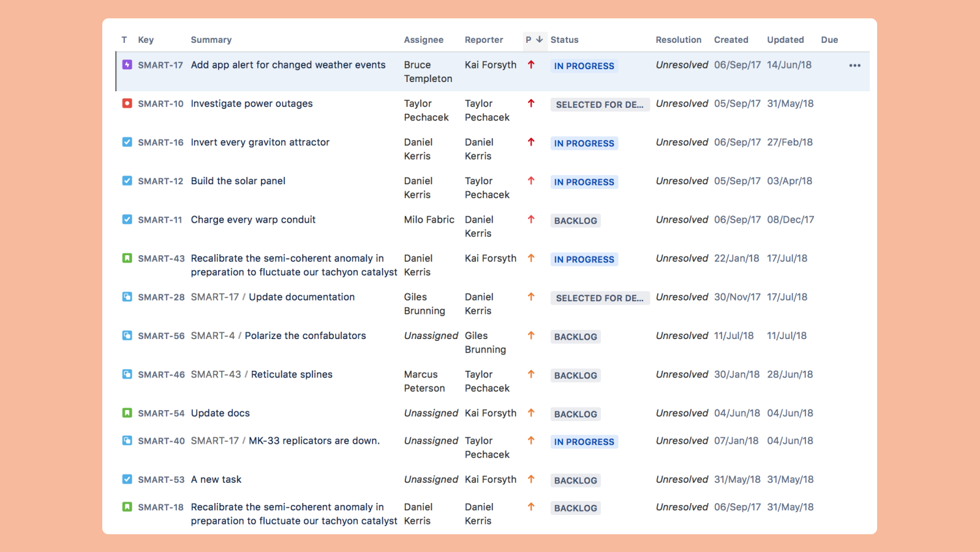This screenshot has height=552, width=980.
Task: Click the highest priority arrow on SMART-10
Action: 531,103
